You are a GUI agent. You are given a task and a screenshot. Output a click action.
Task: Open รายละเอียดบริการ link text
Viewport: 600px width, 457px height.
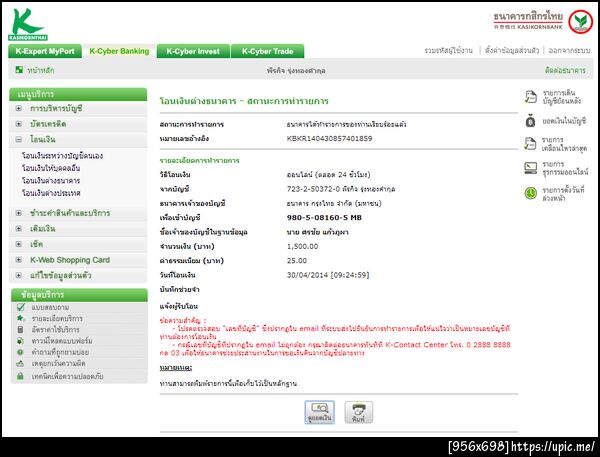57,318
